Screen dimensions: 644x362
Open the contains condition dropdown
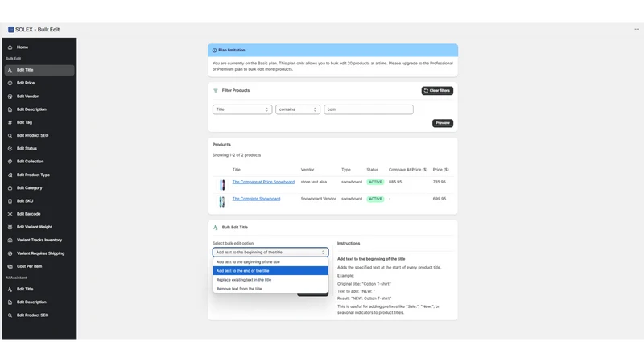298,109
